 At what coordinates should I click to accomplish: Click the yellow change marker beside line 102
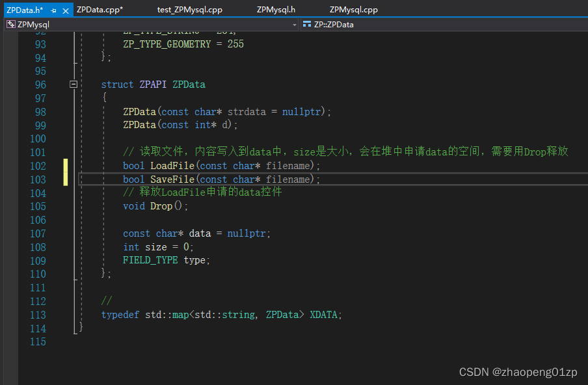(x=66, y=166)
